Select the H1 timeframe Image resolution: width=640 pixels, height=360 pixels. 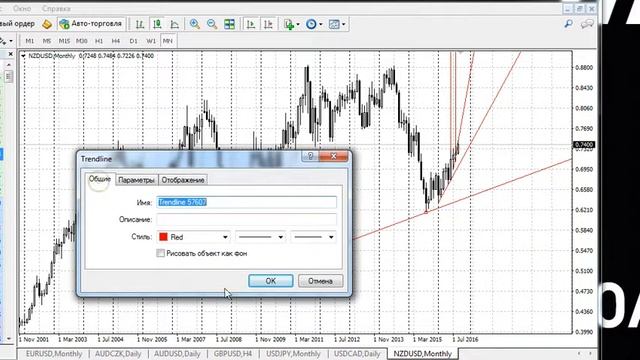click(99, 41)
